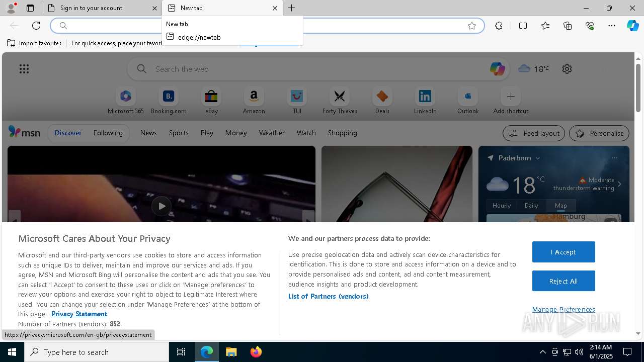Screen dimensions: 644x362
Task: Open the Weather menu item
Action: coord(272,133)
